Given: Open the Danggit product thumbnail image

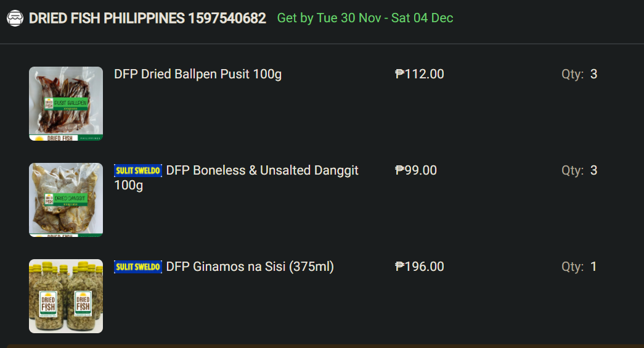Looking at the screenshot, I should coord(66,200).
